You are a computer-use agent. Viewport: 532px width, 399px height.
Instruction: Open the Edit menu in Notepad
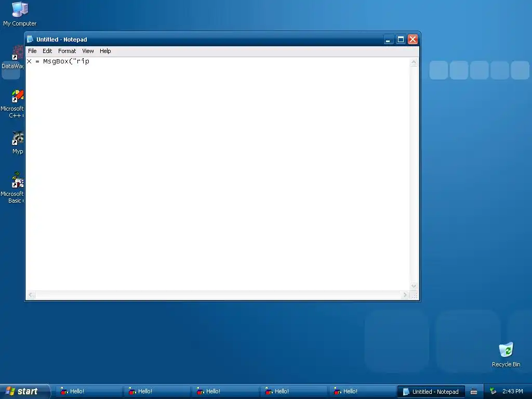click(x=47, y=51)
